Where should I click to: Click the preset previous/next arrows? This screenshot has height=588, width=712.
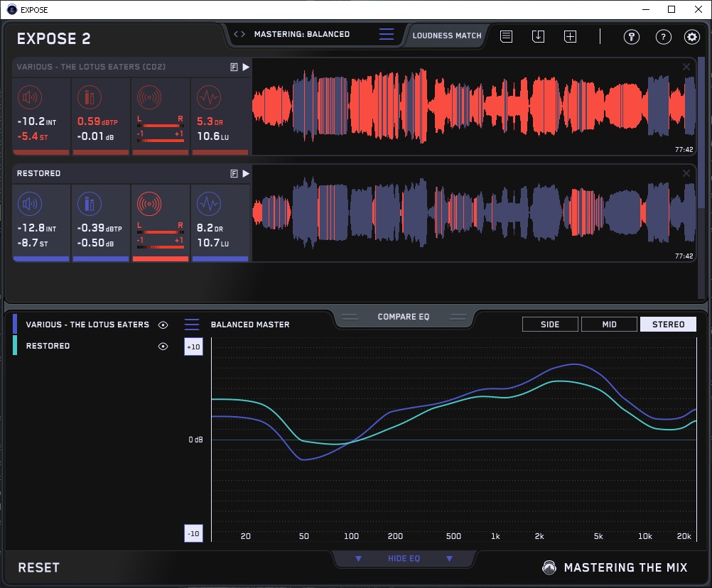point(239,34)
